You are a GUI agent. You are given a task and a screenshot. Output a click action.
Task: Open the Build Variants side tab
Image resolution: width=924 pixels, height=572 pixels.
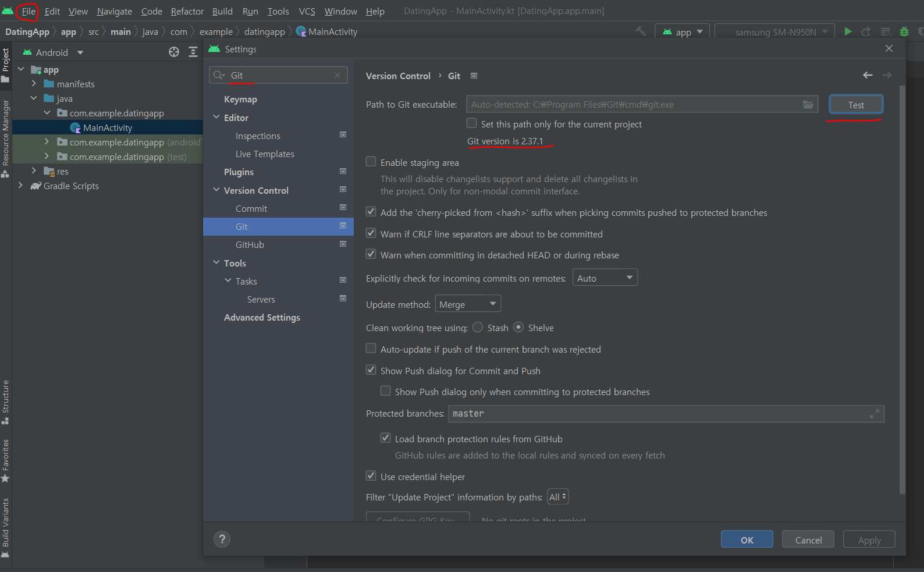point(6,528)
